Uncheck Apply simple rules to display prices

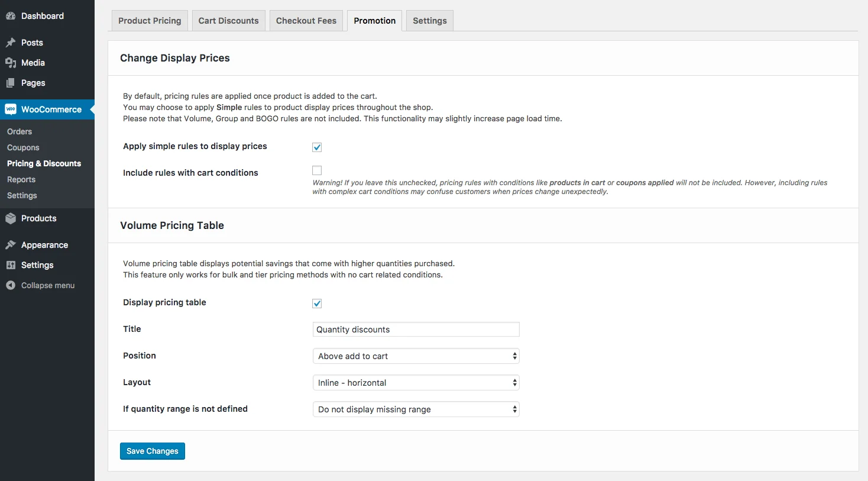317,147
